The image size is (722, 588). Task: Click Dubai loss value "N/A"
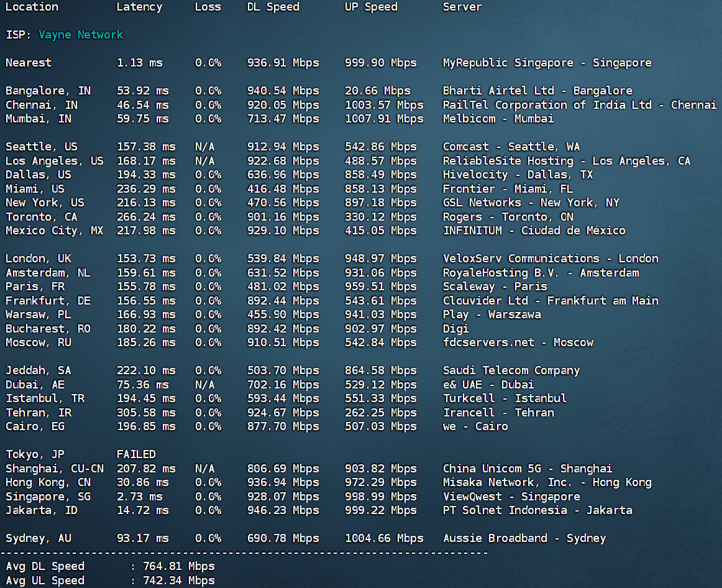click(204, 385)
